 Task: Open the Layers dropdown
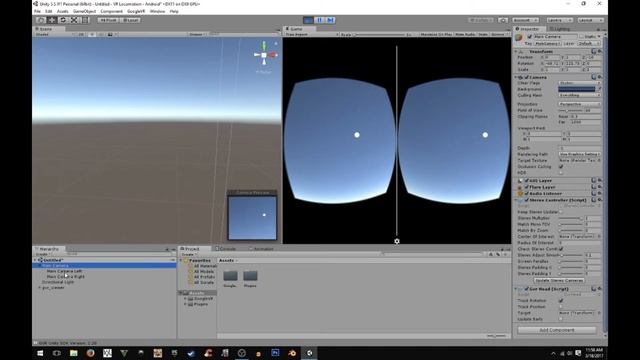(x=559, y=20)
